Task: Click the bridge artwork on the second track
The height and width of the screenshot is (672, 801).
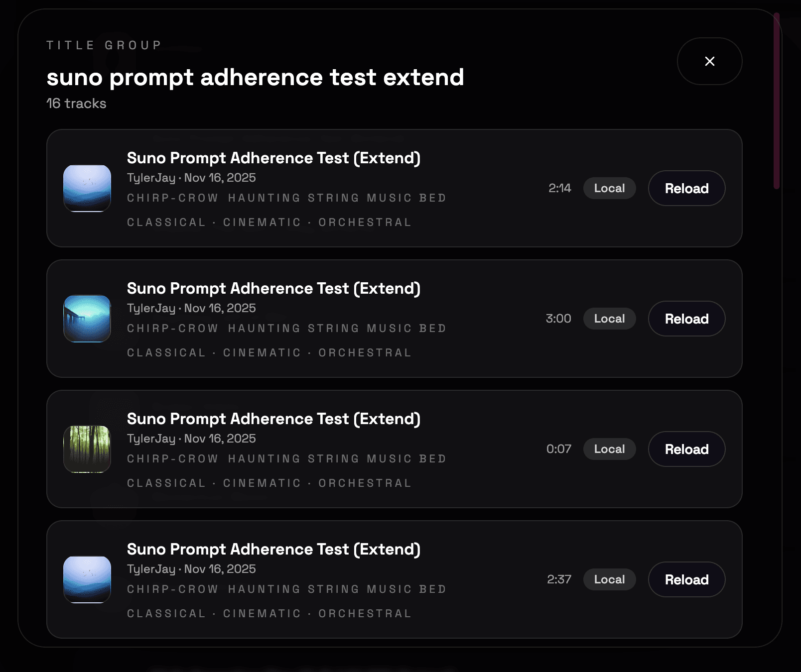Action: pos(87,319)
